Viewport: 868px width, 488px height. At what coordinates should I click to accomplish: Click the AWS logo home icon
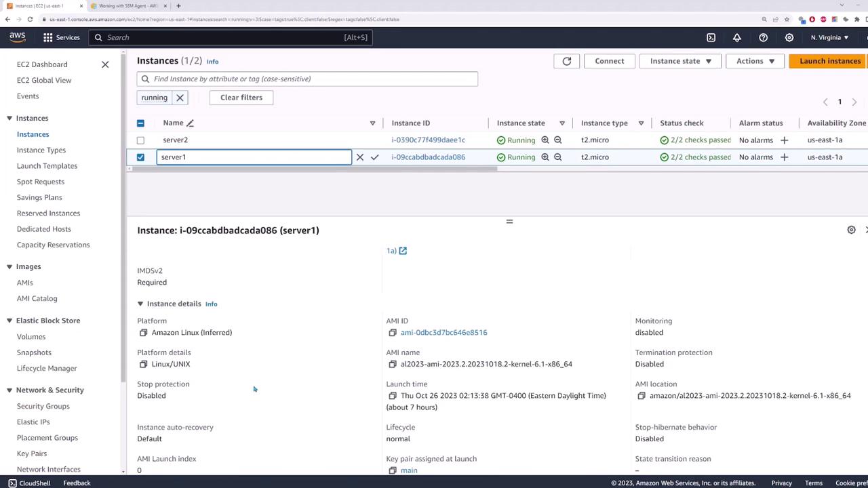pos(18,37)
